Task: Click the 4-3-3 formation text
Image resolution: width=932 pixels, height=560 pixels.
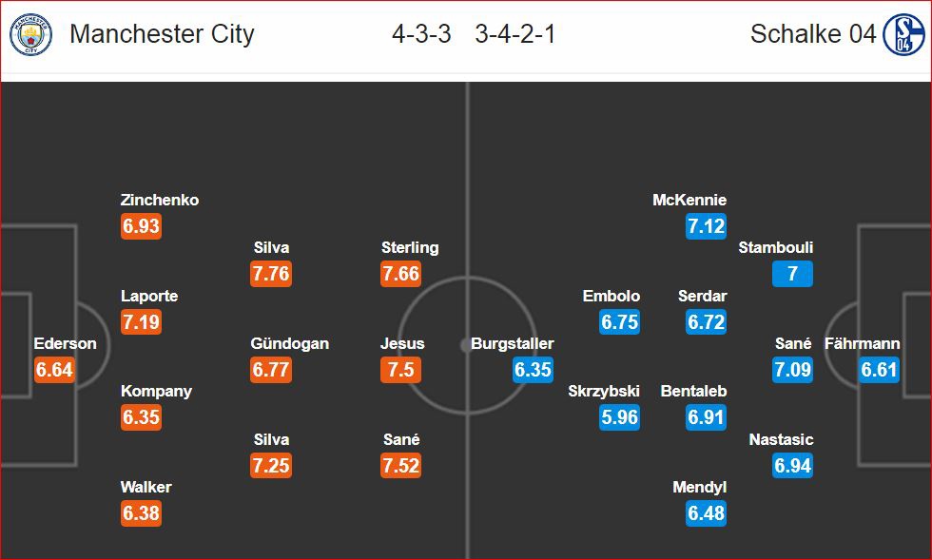Action: point(421,34)
